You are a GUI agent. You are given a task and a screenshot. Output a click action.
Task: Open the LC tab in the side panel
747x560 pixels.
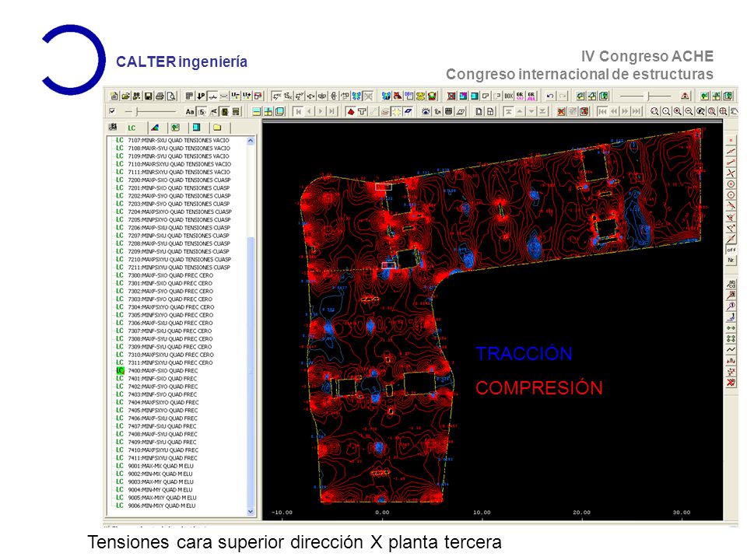(x=132, y=128)
